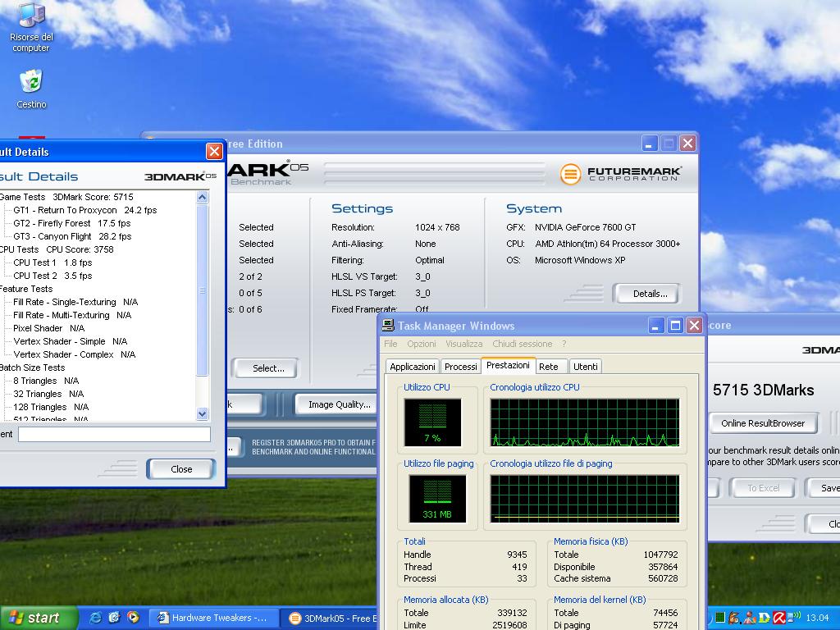This screenshot has width=840, height=630.
Task: Open the ? help menu in Task Manager
Action: click(x=564, y=344)
